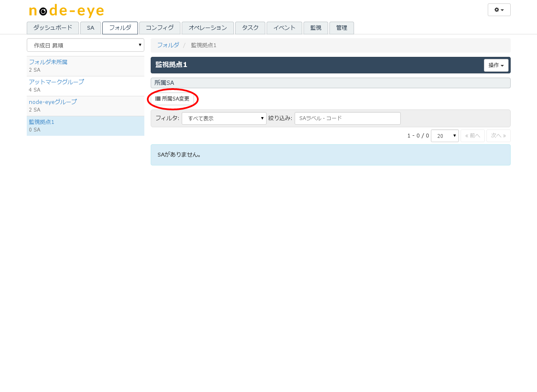Expand the すべて表示 filter dropdown
The height and width of the screenshot is (392, 537).
point(224,118)
